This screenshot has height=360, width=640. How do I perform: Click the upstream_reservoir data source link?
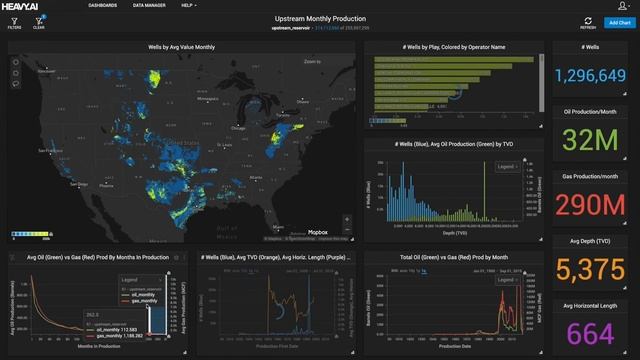291,28
